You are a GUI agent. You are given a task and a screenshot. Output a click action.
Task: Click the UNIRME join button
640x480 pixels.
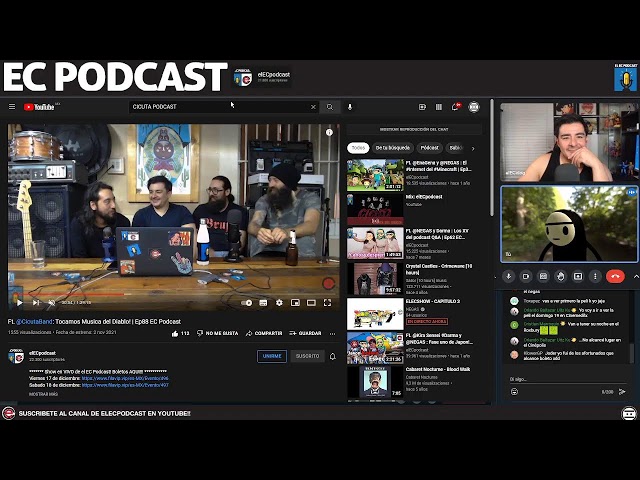[272, 356]
